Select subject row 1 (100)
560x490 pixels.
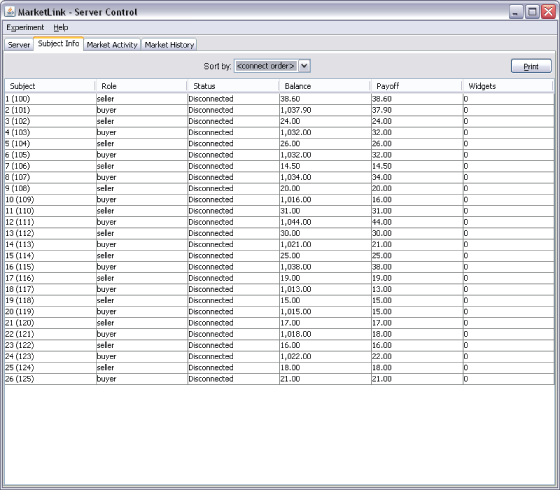[x=279, y=99]
